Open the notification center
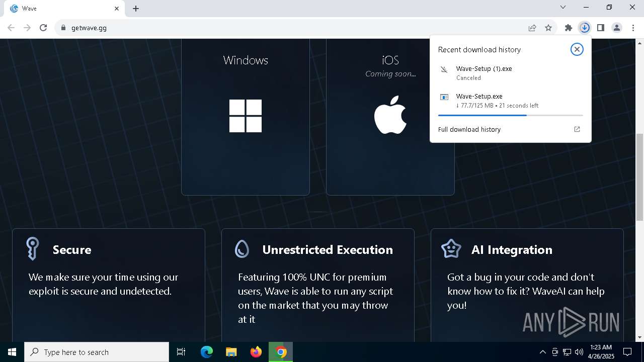 point(627,352)
